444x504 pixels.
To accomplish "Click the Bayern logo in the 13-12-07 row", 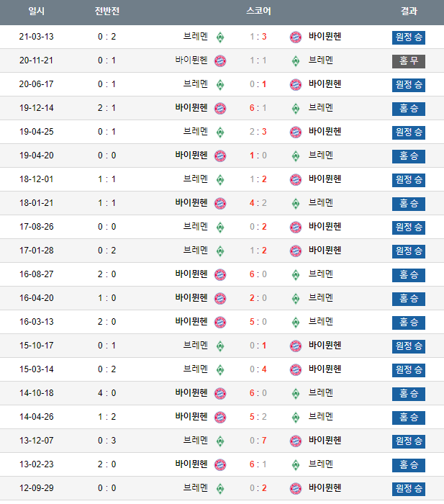I will coord(295,441).
